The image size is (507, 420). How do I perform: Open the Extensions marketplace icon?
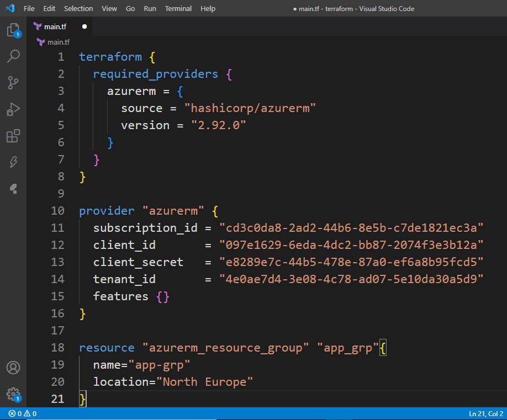point(13,136)
